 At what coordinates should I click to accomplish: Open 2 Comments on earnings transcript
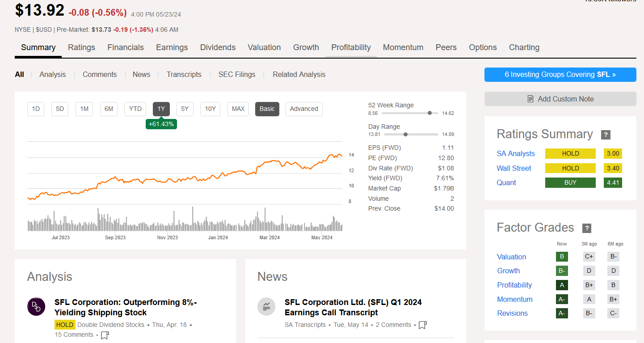pos(393,325)
